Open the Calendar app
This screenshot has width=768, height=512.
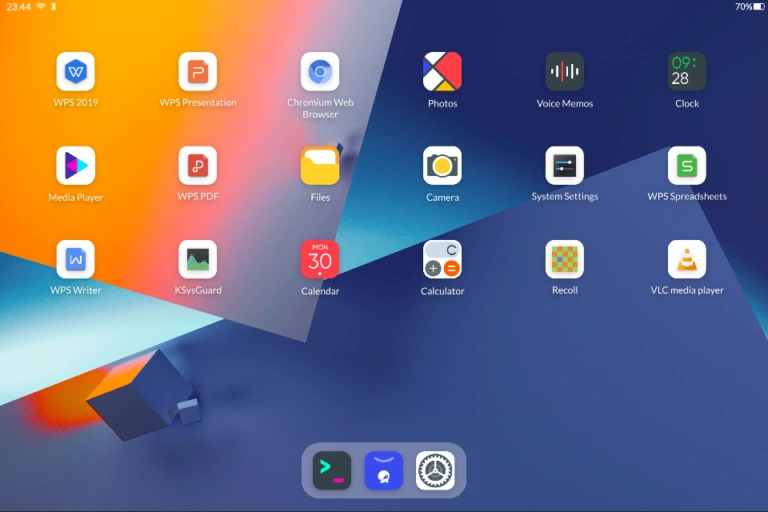tap(320, 259)
